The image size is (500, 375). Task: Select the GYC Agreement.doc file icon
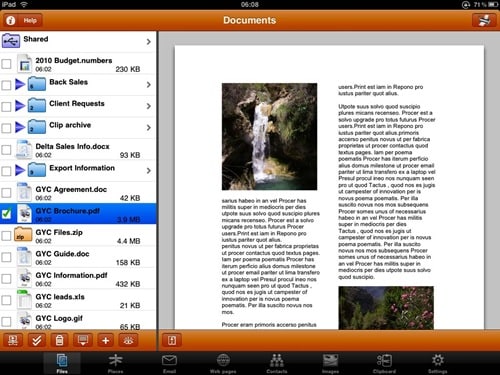click(x=24, y=192)
